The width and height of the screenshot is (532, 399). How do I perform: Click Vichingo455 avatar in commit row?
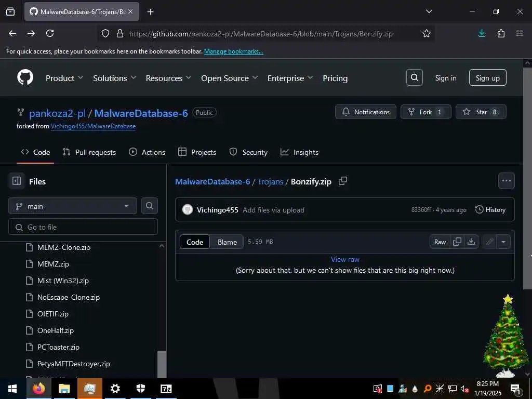pos(187,210)
